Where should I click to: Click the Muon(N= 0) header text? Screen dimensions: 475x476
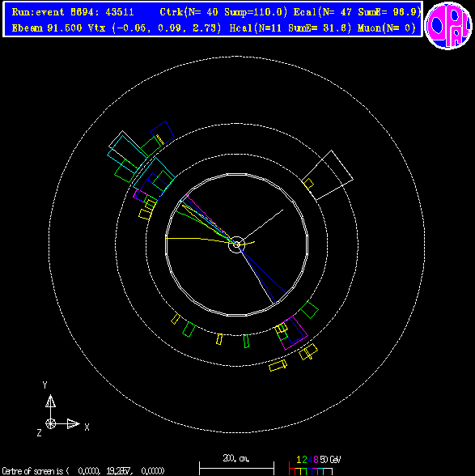[x=387, y=28]
